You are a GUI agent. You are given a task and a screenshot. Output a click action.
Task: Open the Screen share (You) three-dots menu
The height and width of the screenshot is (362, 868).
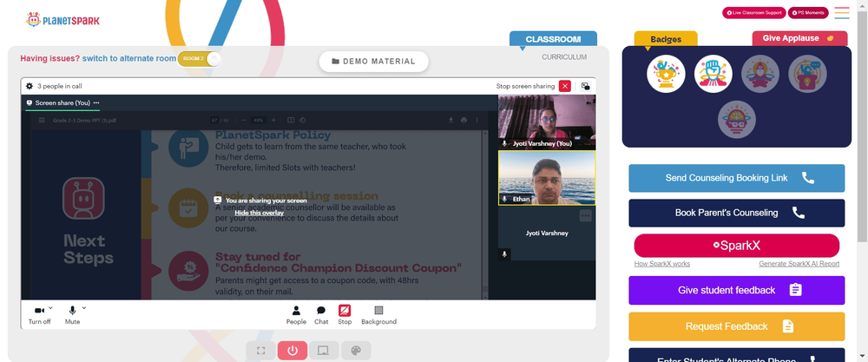pos(96,103)
